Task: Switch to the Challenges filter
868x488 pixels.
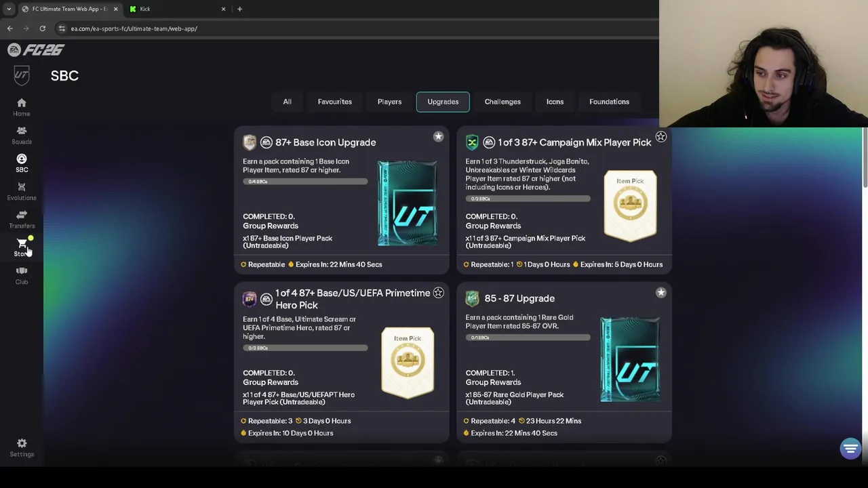Action: (502, 102)
